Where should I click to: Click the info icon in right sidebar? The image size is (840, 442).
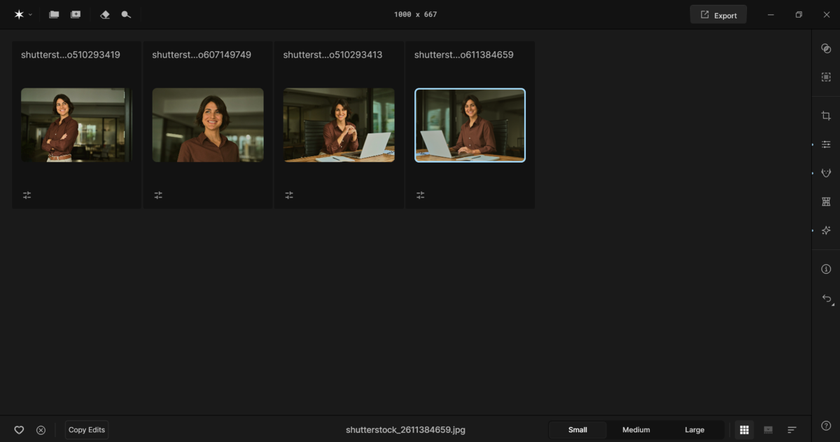826,269
